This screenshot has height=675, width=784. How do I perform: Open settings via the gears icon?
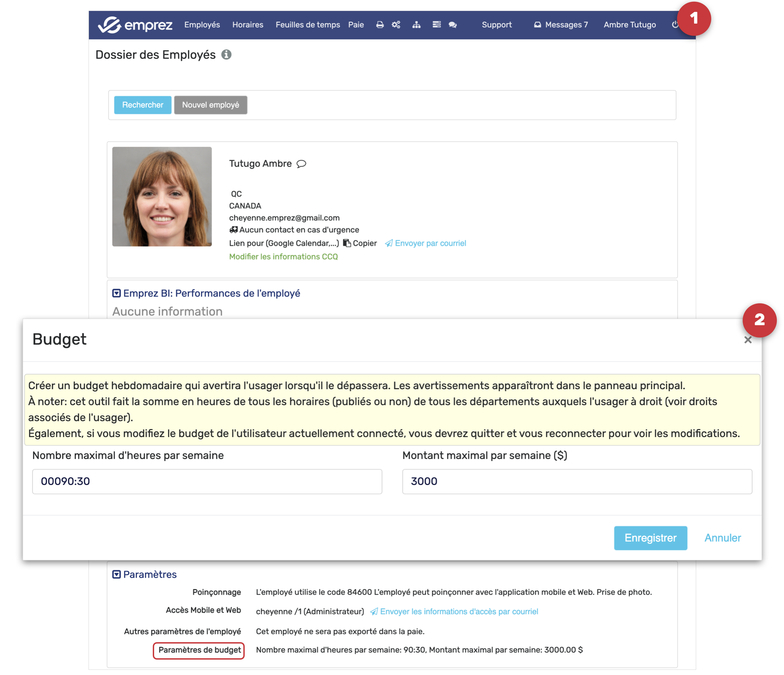[x=396, y=25]
